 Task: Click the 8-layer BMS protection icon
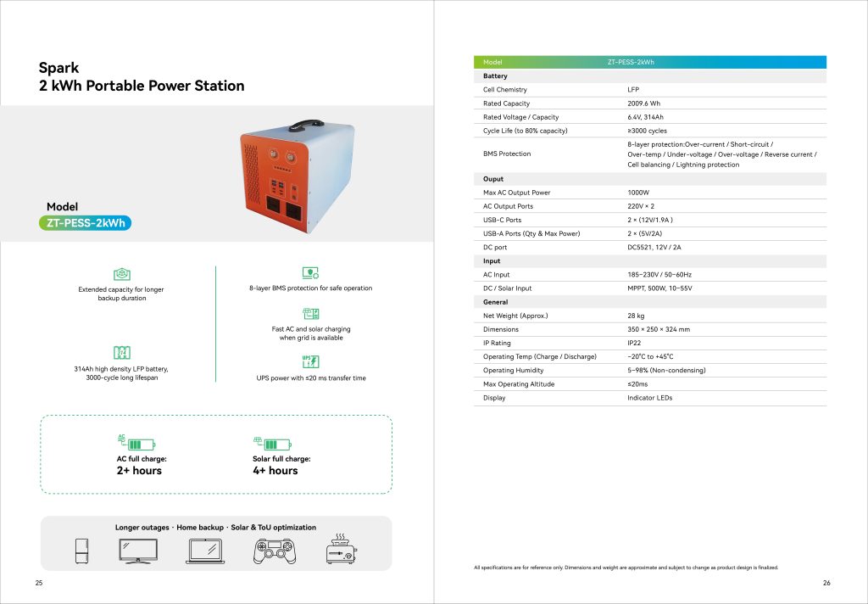click(310, 273)
